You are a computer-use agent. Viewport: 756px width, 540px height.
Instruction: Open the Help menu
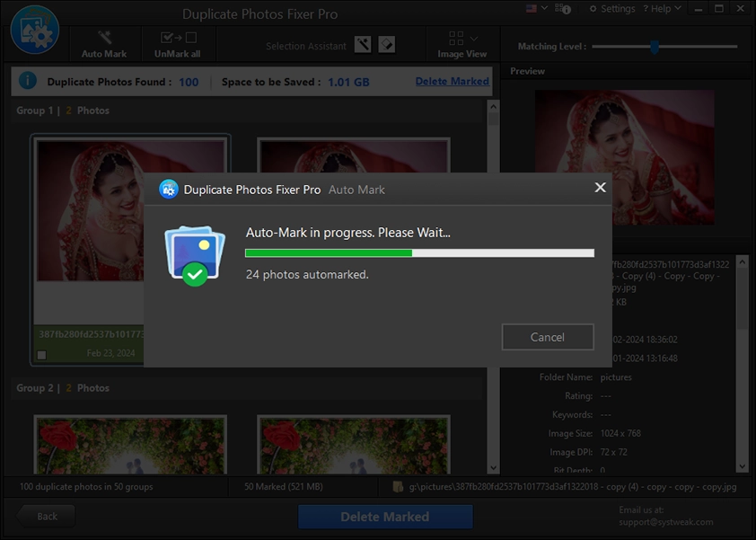tap(662, 9)
